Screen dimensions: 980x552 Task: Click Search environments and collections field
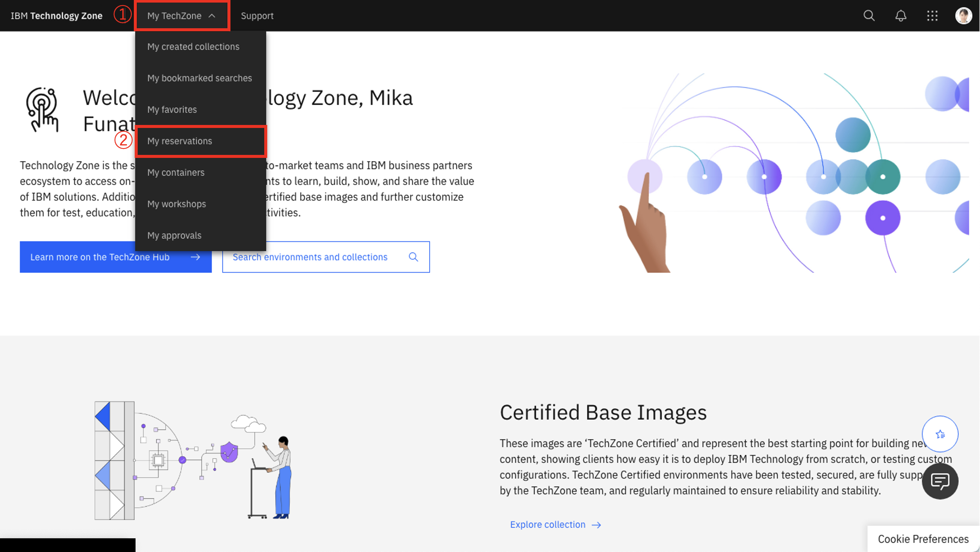coord(310,257)
